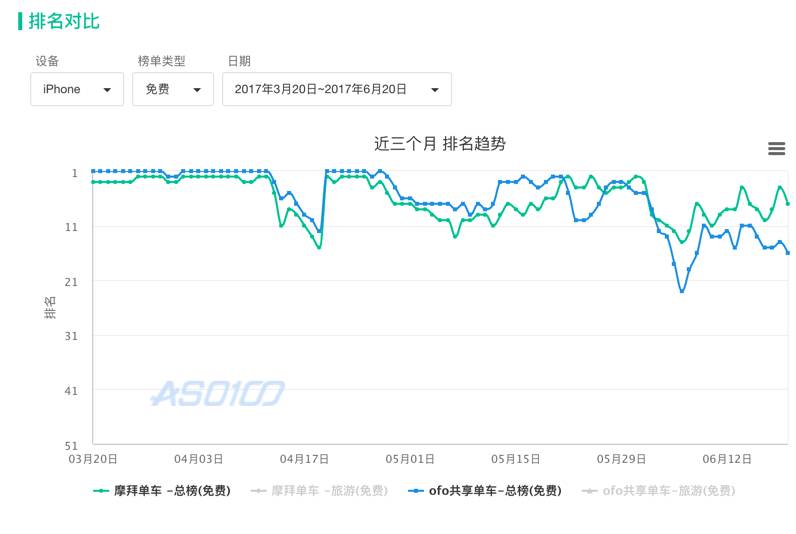Toggle ofo共享单车-旅游(免费) legend series
This screenshot has width=796, height=534.
click(658, 491)
